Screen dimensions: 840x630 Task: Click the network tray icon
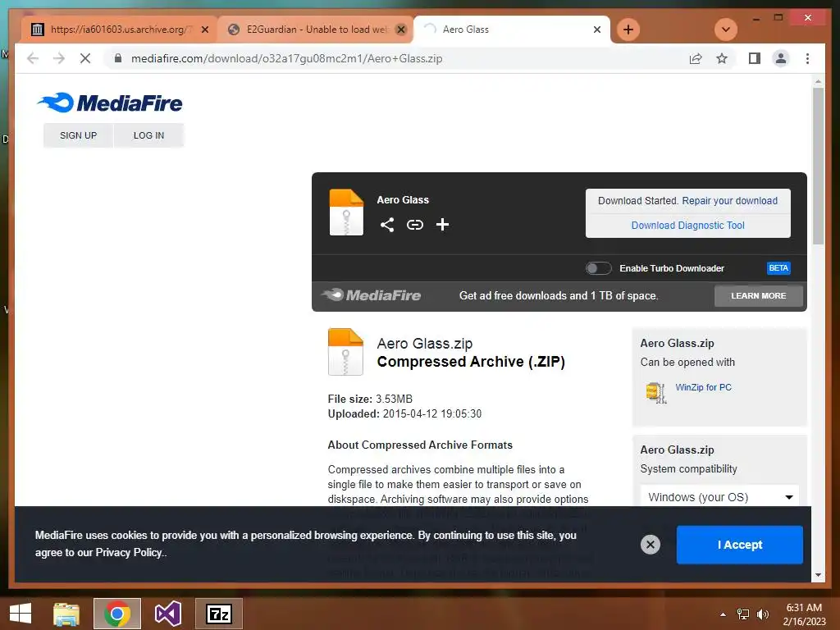click(x=743, y=614)
